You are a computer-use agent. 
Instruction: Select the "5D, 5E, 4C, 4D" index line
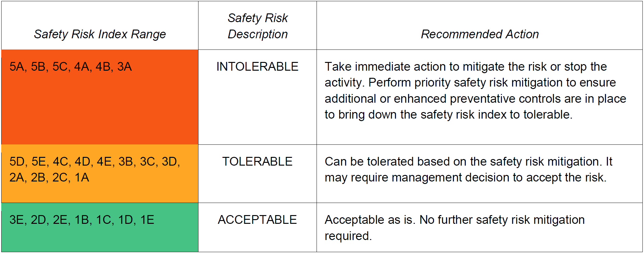point(95,162)
